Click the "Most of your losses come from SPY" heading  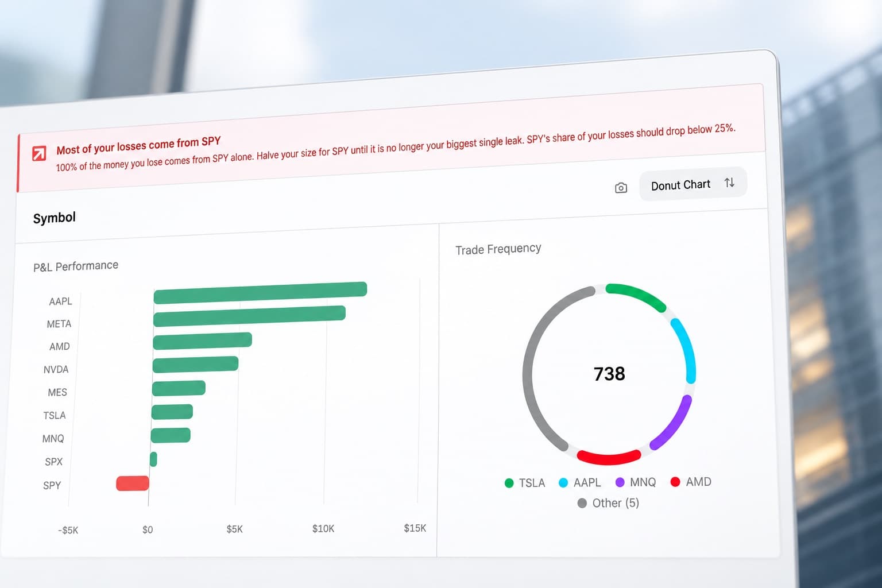click(x=138, y=146)
